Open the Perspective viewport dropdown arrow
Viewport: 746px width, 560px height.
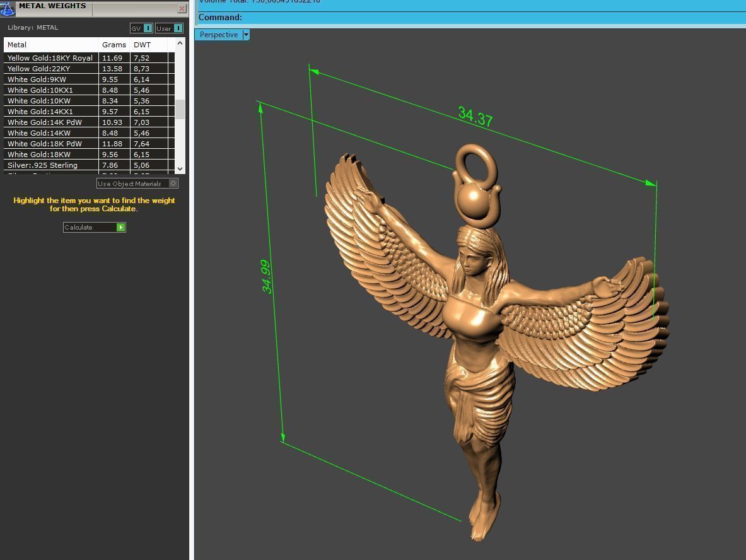[x=246, y=35]
